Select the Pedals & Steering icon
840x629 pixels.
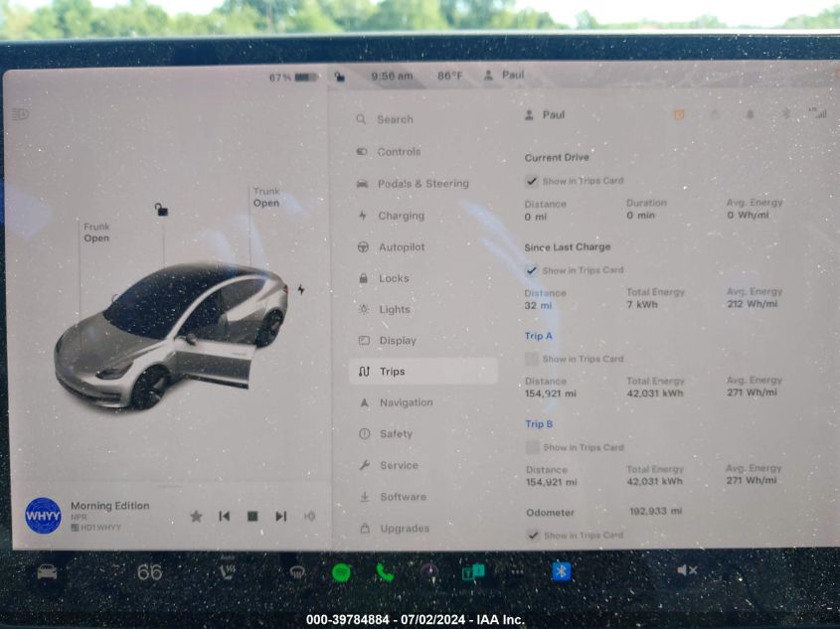[362, 184]
